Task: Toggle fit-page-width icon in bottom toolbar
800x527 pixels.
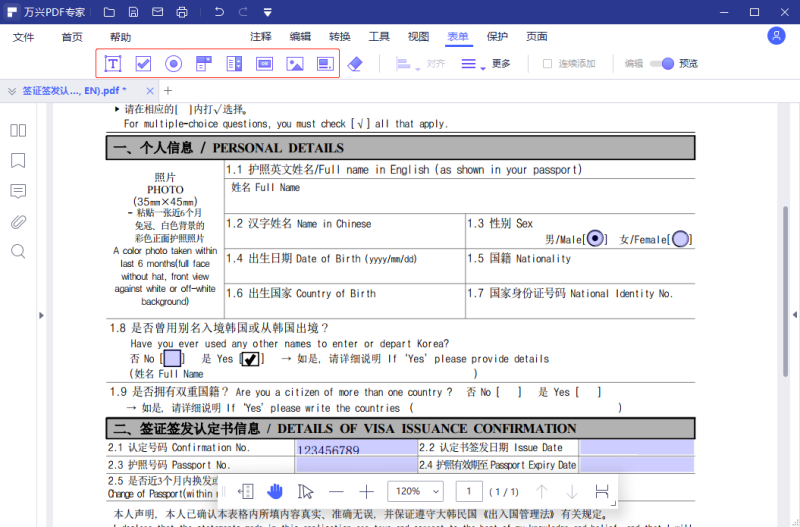Action: click(x=246, y=491)
